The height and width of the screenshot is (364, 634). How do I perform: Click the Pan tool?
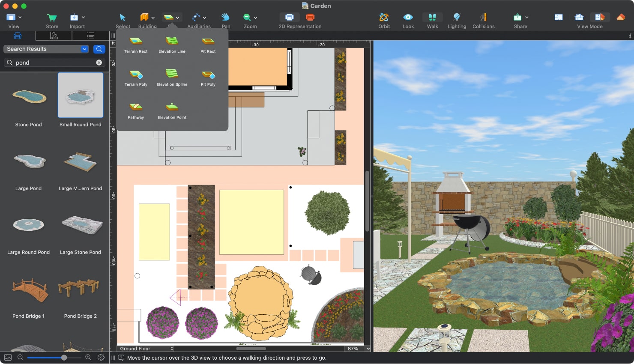(x=226, y=20)
